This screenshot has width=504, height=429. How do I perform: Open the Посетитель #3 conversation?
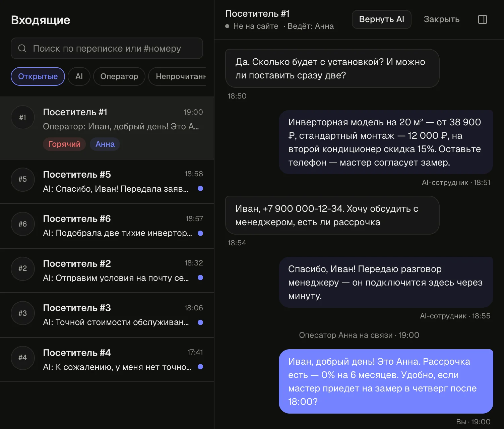(107, 315)
